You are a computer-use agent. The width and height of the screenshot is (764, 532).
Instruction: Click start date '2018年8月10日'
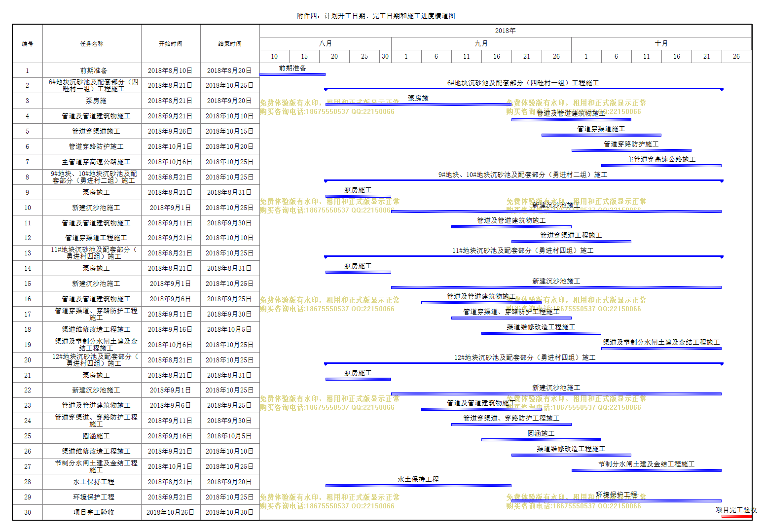[x=171, y=71]
